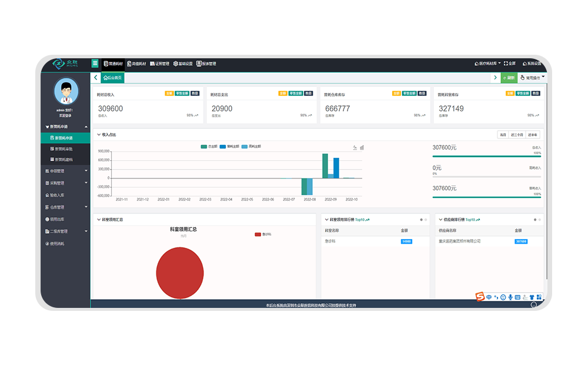Toggle 急诊科 legend in pie chart

[263, 234]
